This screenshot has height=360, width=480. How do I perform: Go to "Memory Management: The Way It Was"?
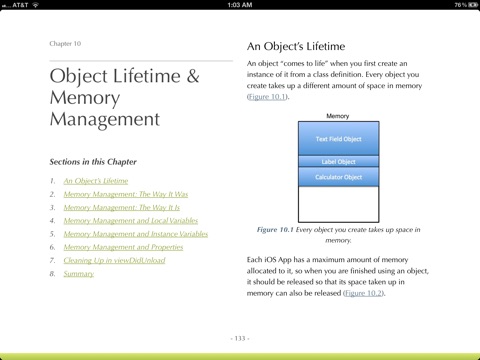click(x=126, y=194)
